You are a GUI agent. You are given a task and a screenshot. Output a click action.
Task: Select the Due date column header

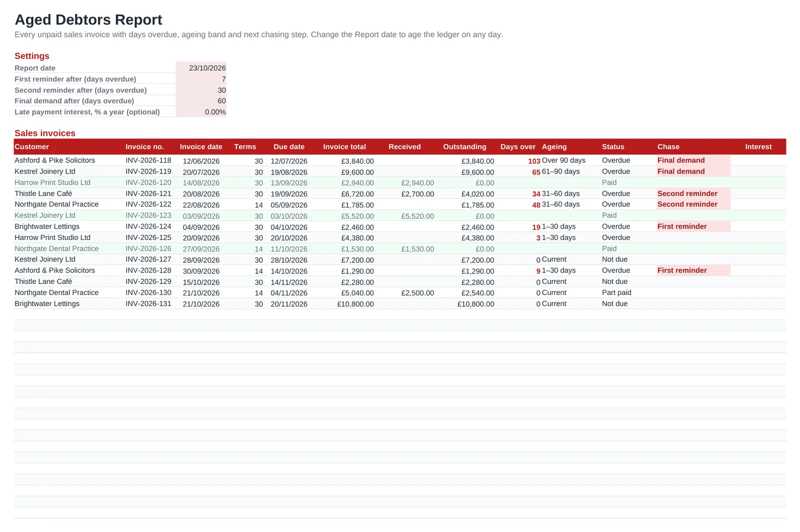tap(289, 146)
